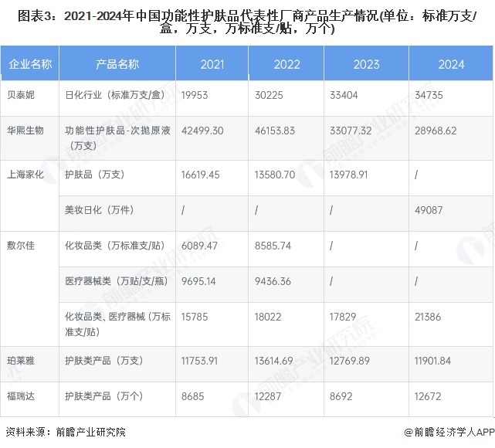
Task: Select the 2024 column header
Action: coord(451,64)
